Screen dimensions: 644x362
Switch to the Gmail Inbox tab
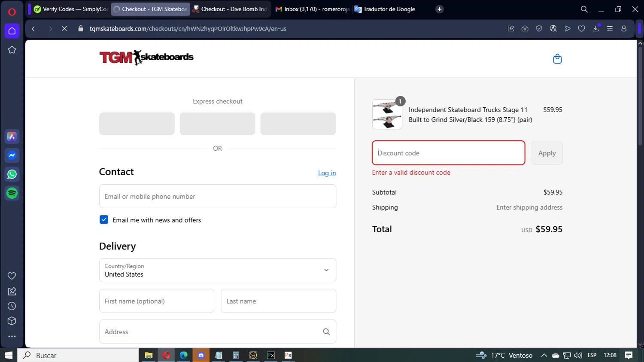tap(313, 9)
